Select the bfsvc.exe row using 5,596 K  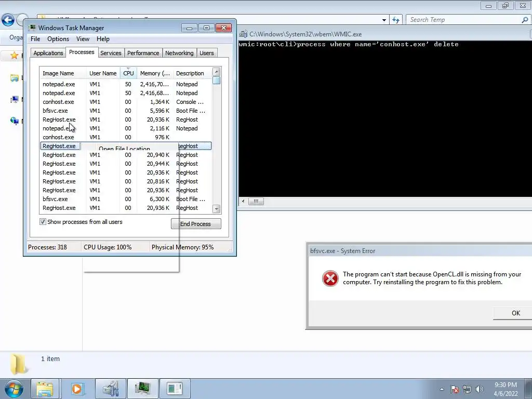point(126,111)
